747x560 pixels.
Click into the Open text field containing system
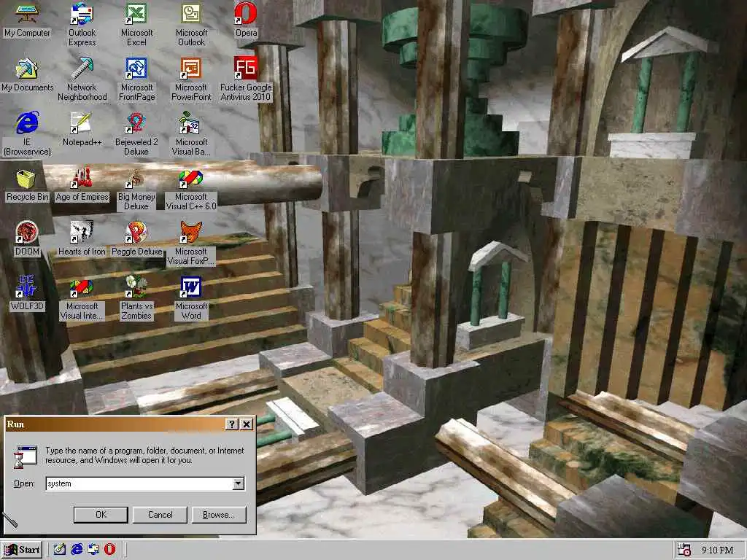pos(139,484)
